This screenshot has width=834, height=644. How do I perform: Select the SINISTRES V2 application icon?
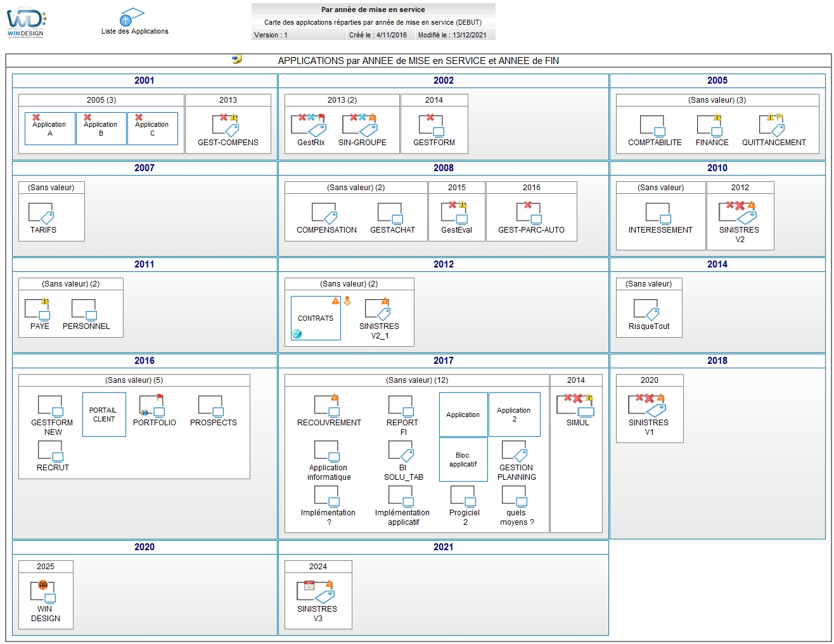coord(738,213)
